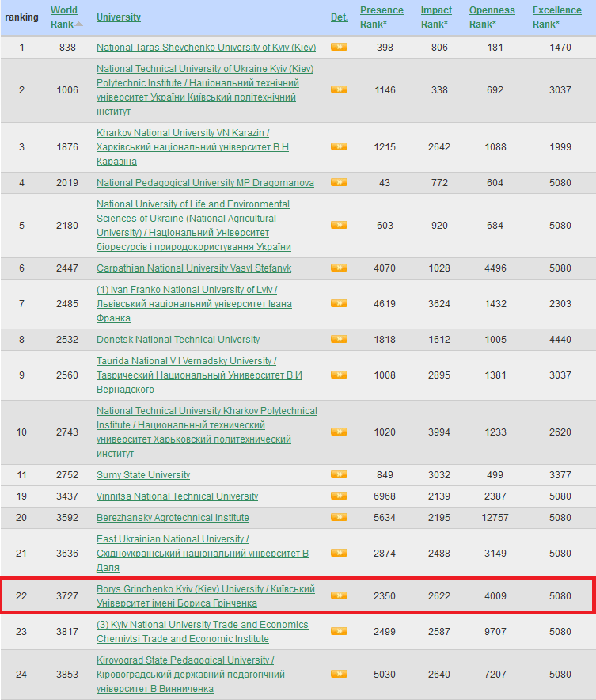Select impact rank value 338
Image resolution: width=596 pixels, height=700 pixels.
click(x=439, y=90)
